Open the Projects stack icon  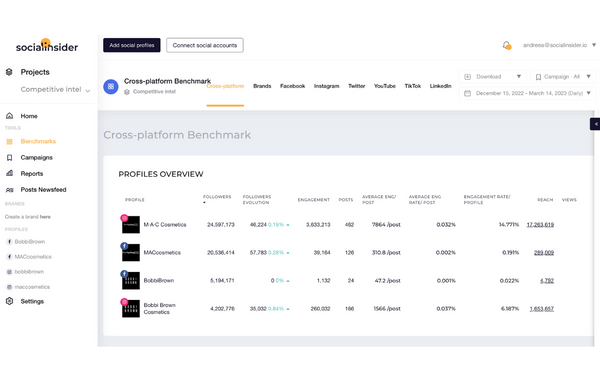coord(9,72)
